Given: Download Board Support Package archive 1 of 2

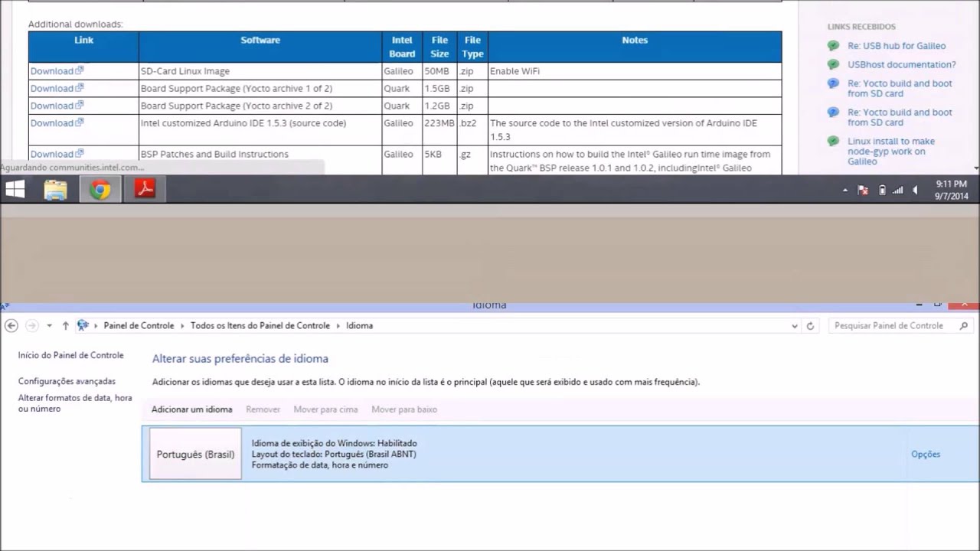Looking at the screenshot, I should click(x=51, y=89).
